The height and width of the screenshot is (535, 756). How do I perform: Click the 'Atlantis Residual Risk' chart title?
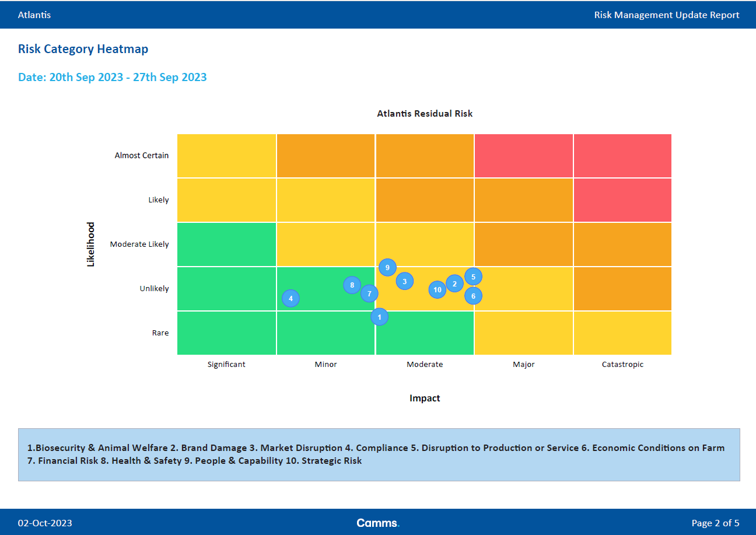425,113
